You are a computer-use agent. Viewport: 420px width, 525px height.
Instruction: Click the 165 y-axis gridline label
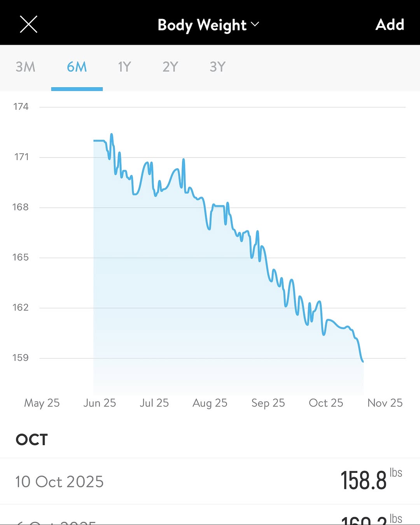(x=21, y=257)
